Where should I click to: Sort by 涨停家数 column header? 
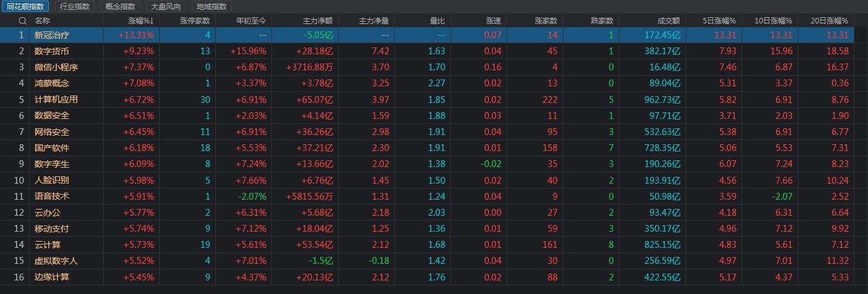[x=195, y=21]
